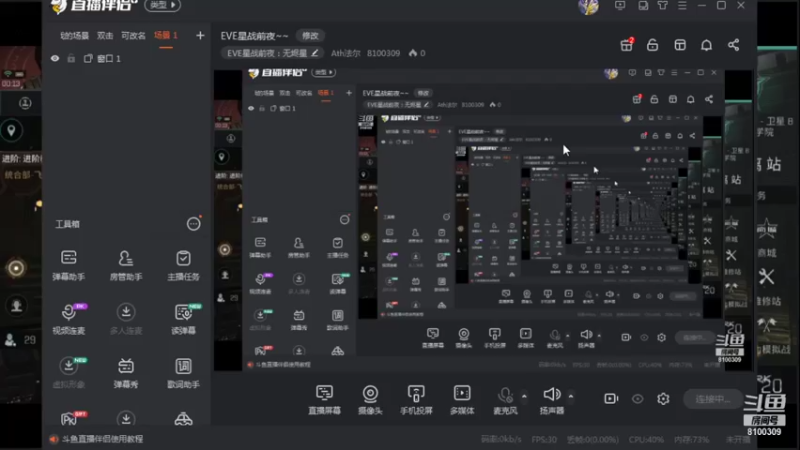Toggle the lock on 窗口1 source
Viewport: 800px width, 450px height.
click(x=71, y=59)
